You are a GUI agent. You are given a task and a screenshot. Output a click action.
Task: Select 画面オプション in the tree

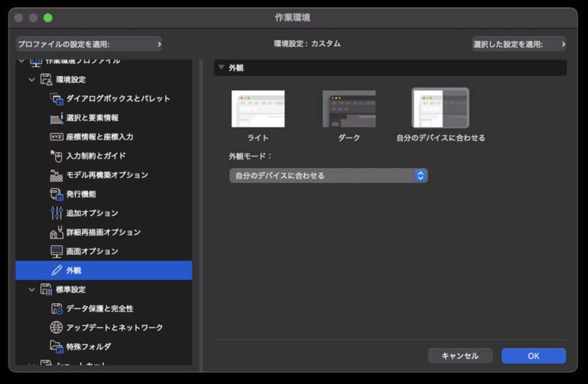(x=104, y=251)
